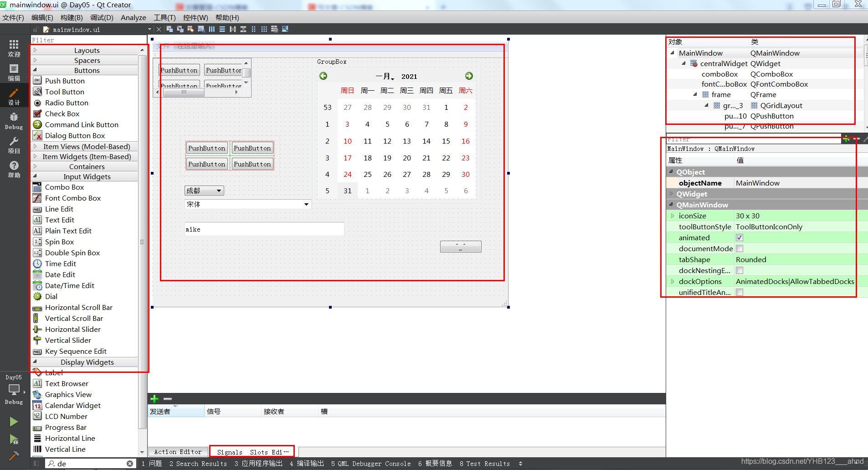Open the Debug mode with bug icon
The height and width of the screenshot is (470, 868).
pyautogui.click(x=14, y=121)
